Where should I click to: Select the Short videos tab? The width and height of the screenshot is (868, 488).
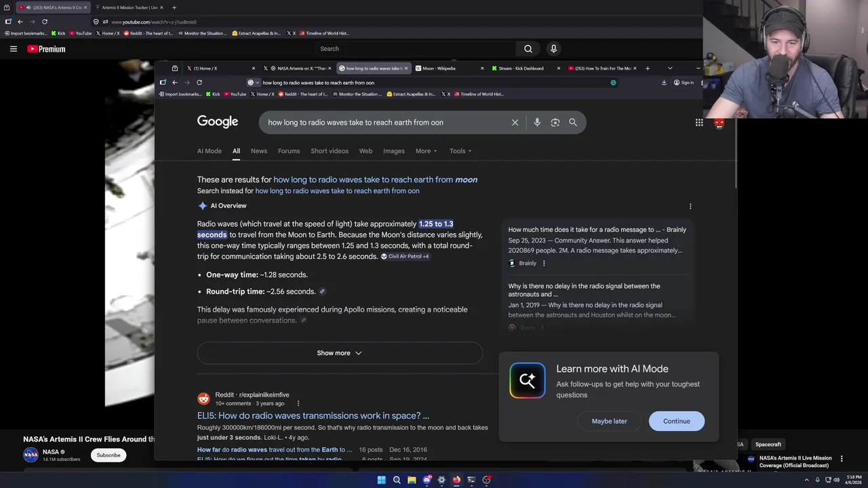tap(330, 151)
